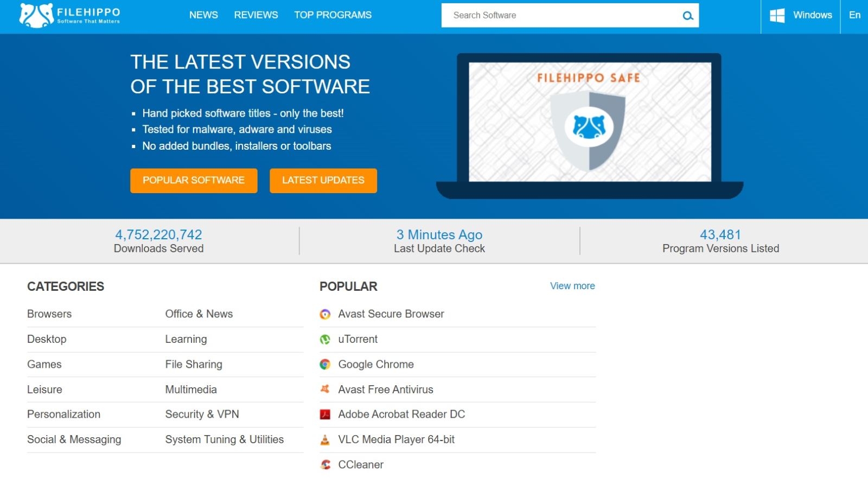Open the Browsers category
Image resolution: width=868 pixels, height=485 pixels.
pos(49,314)
